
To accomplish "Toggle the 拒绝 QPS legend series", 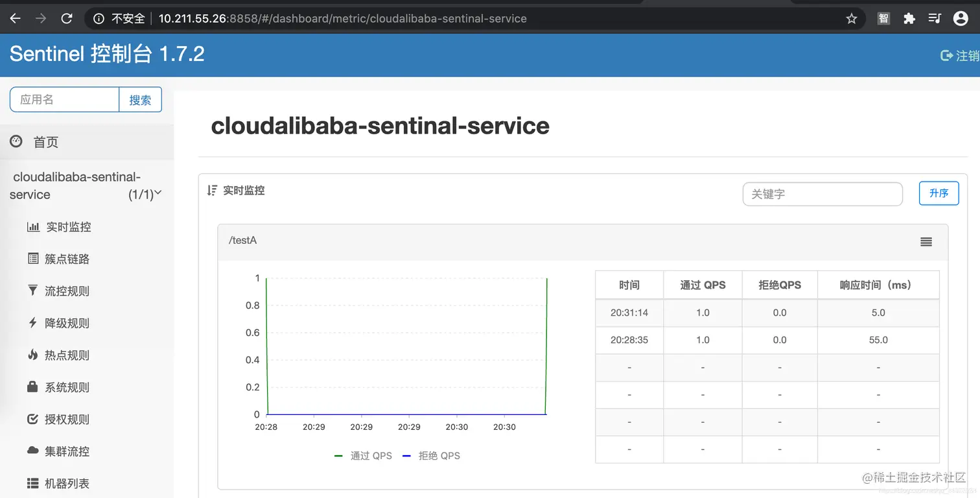I will (431, 456).
